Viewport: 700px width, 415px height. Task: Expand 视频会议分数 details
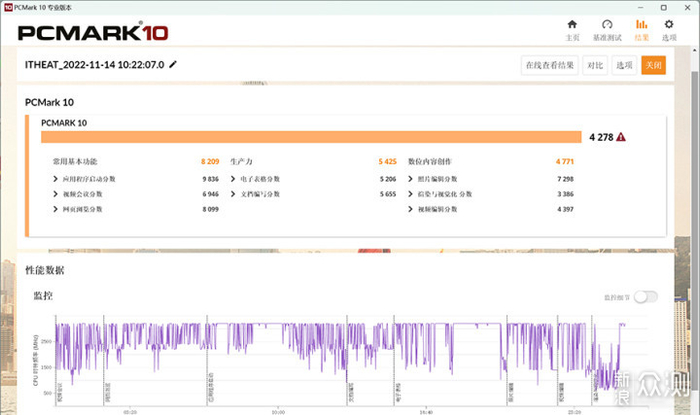click(56, 194)
